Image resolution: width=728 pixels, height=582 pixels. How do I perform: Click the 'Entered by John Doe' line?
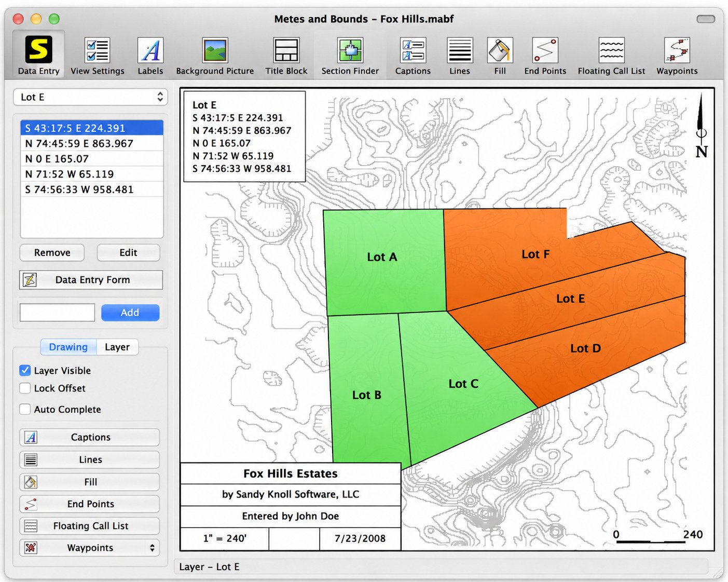coord(291,516)
